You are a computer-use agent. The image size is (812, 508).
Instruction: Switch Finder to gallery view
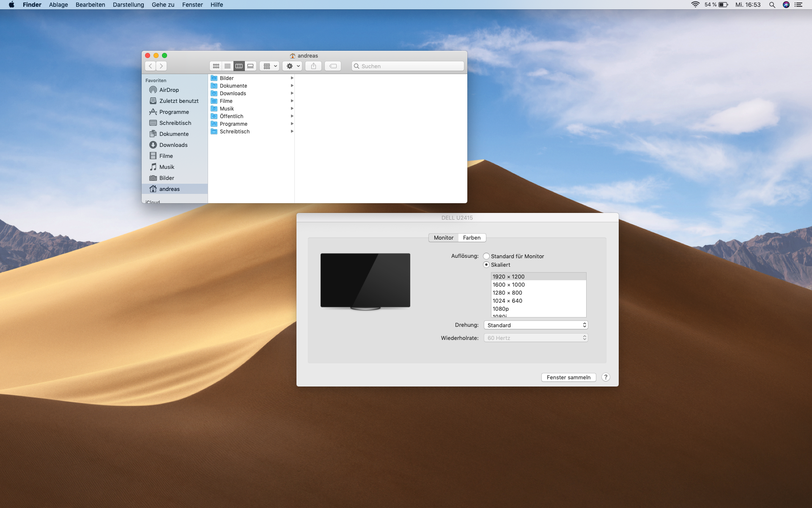[x=250, y=66]
